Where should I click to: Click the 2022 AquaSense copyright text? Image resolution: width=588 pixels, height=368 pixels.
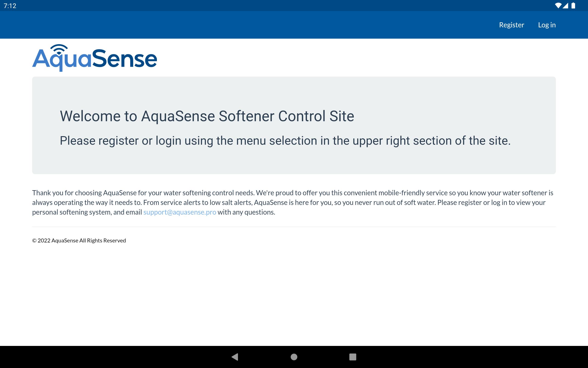(x=79, y=241)
